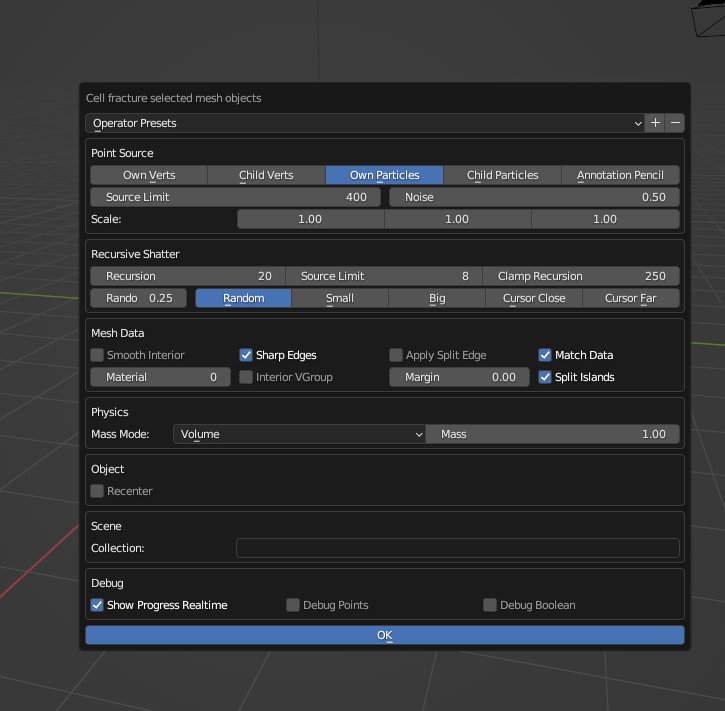Click the Noise slider field
The image size is (725, 711).
click(534, 197)
